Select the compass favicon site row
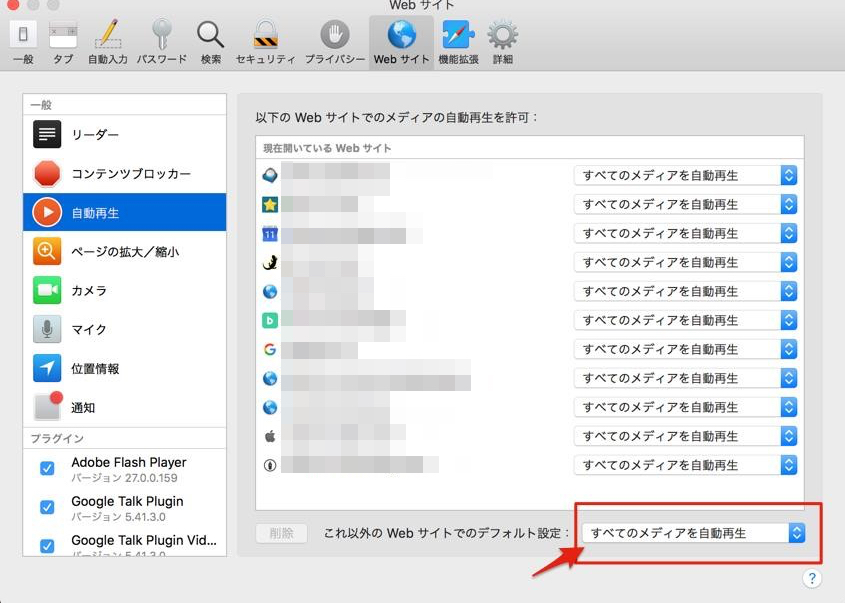Image resolution: width=845 pixels, height=603 pixels. tap(530, 465)
